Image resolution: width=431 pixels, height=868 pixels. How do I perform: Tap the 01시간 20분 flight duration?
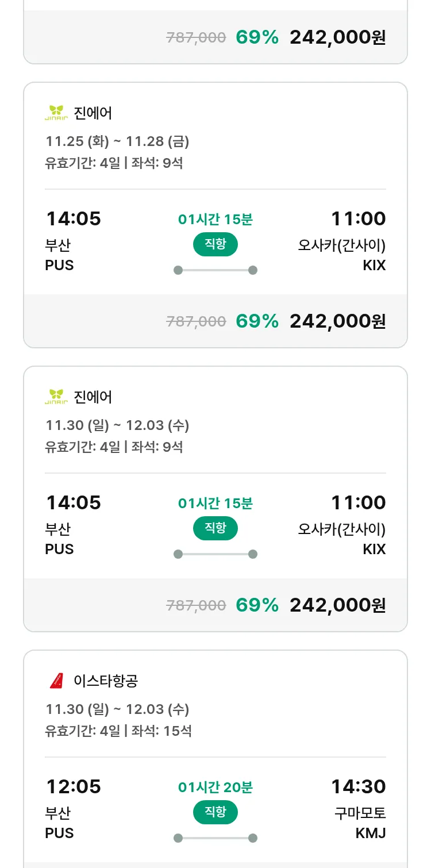(x=215, y=787)
